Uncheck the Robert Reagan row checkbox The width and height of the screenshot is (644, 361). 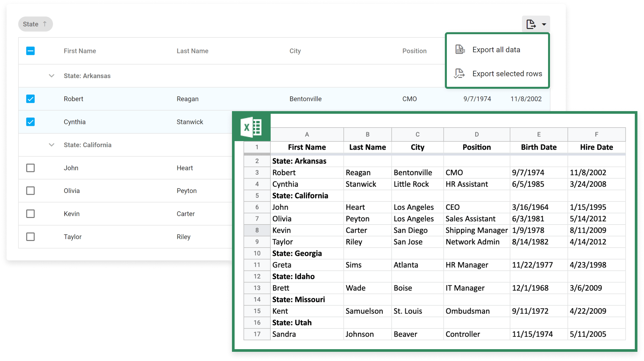tap(30, 99)
